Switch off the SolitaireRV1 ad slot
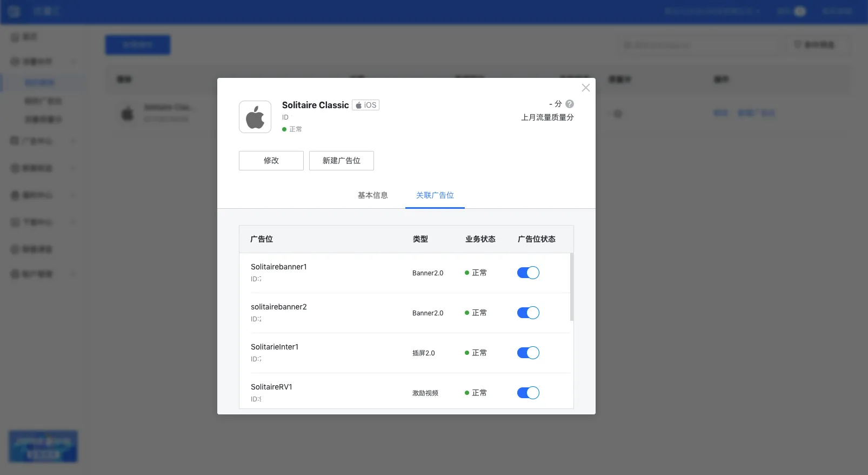This screenshot has width=868, height=475. [x=528, y=393]
